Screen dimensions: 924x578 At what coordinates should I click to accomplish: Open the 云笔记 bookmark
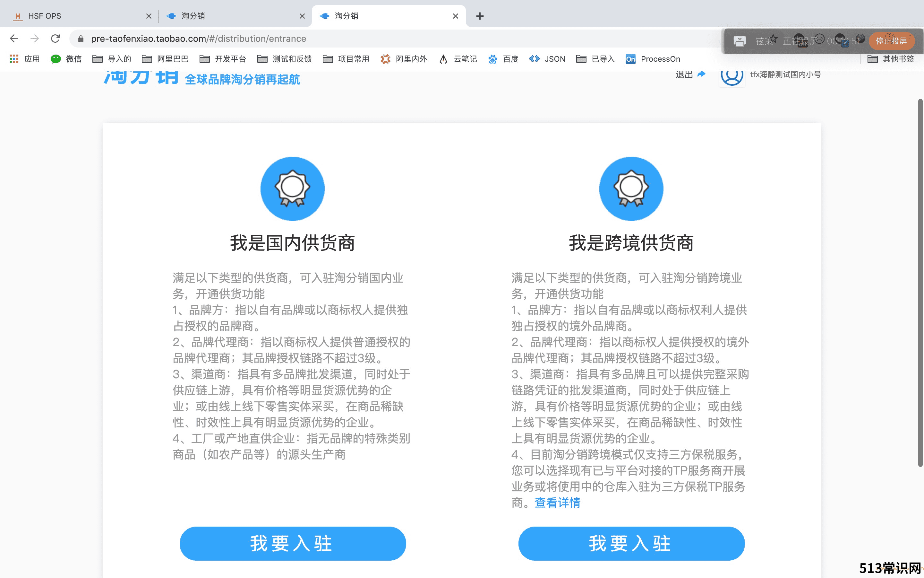point(458,59)
